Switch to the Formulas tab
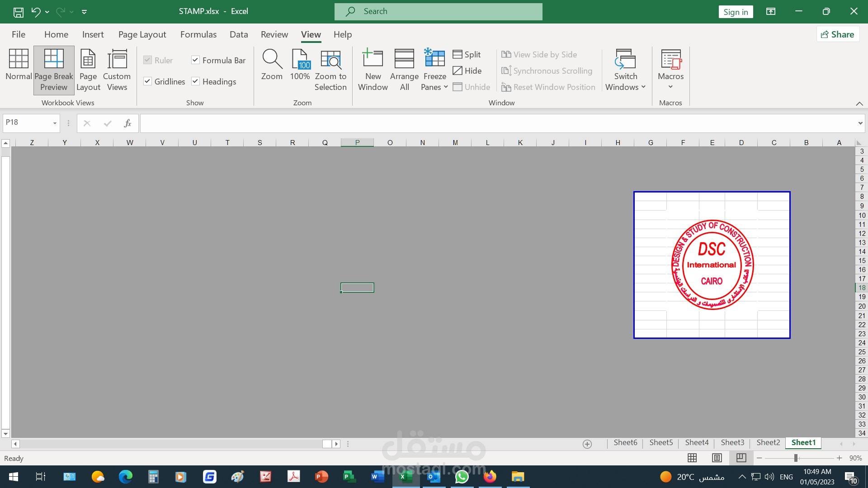868x488 pixels. 198,34
